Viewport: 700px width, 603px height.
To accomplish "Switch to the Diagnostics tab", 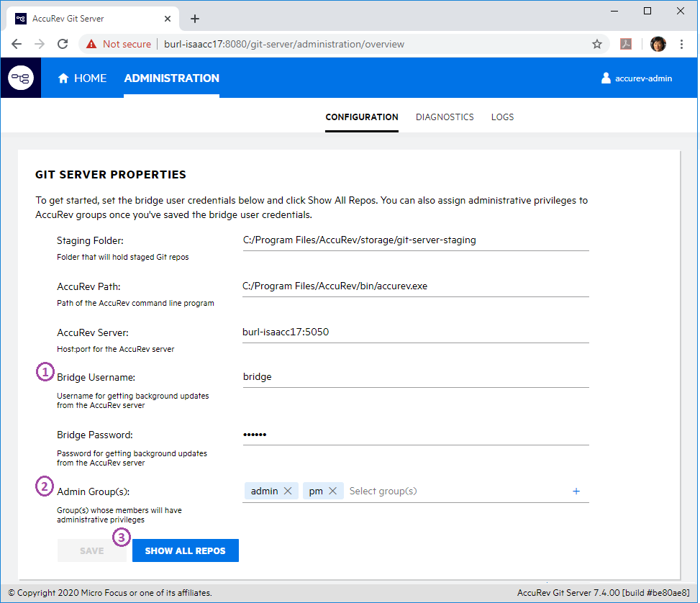I will pos(445,117).
